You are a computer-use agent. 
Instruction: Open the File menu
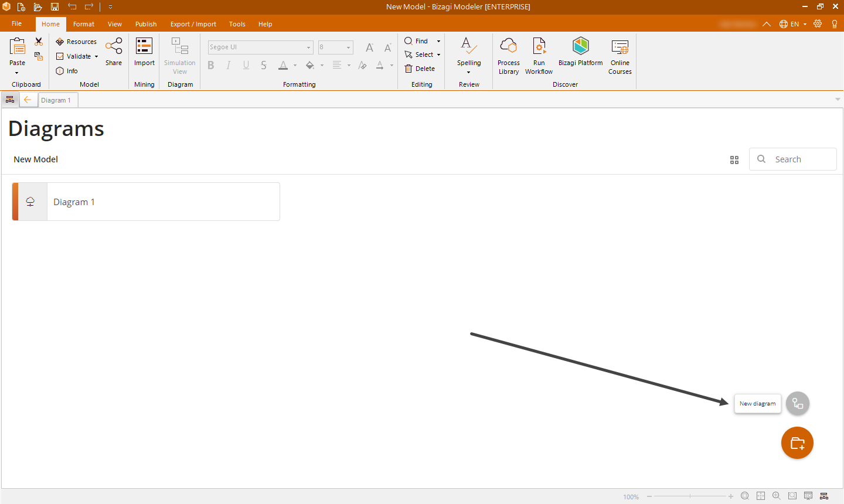pyautogui.click(x=16, y=23)
